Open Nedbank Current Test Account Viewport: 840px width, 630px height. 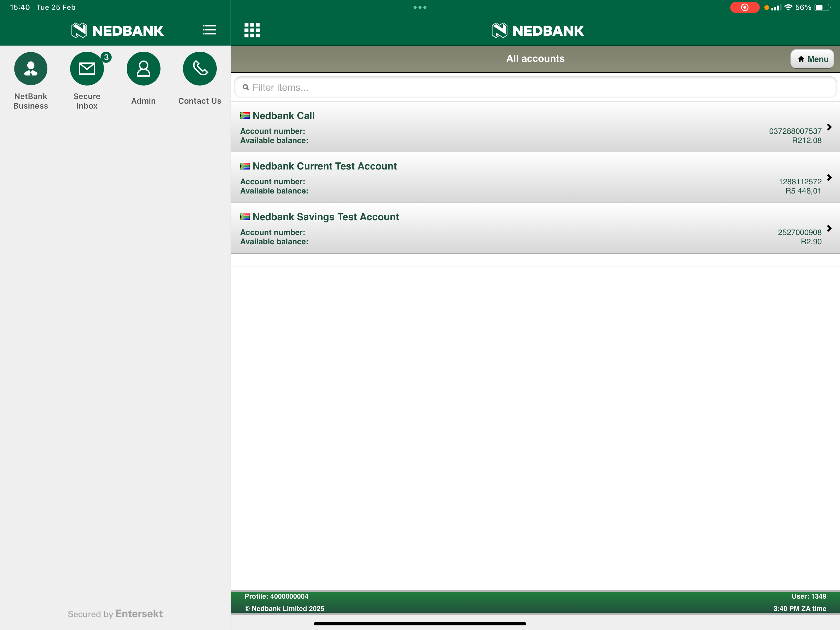pos(535,177)
